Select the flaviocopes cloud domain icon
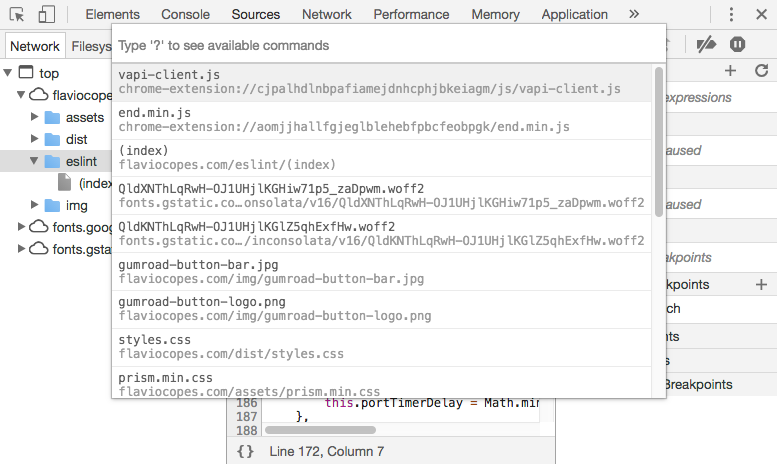 coord(39,94)
